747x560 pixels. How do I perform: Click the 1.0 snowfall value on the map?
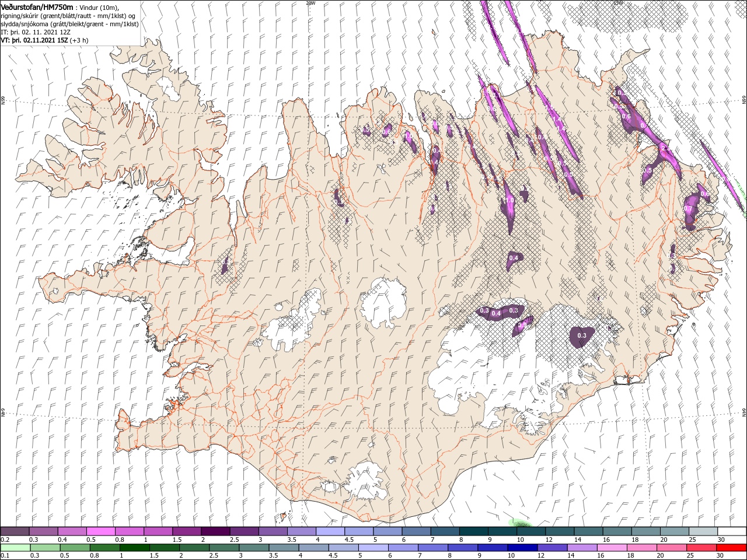pos(509,200)
